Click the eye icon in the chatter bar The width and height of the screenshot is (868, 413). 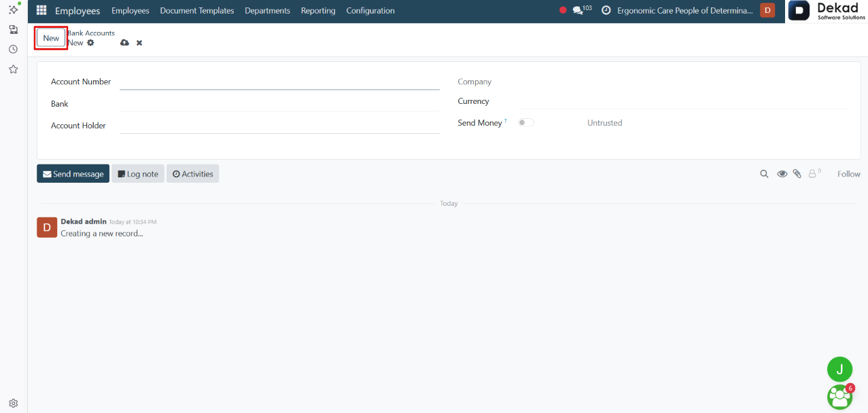coord(782,174)
